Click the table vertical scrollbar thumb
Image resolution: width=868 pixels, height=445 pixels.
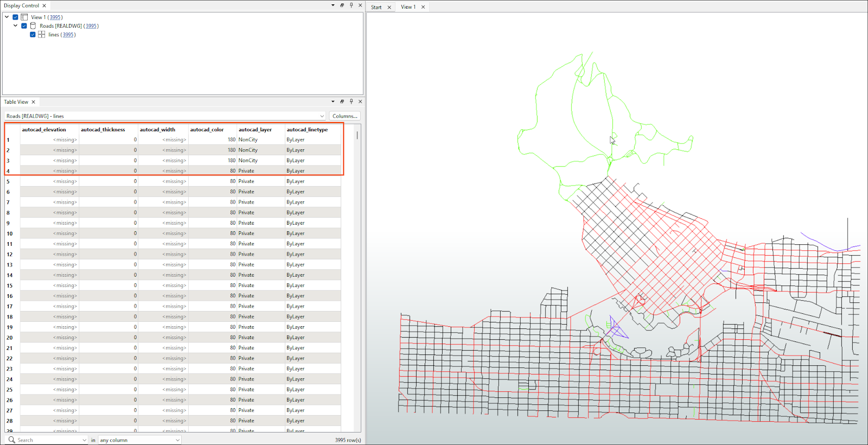click(x=357, y=135)
